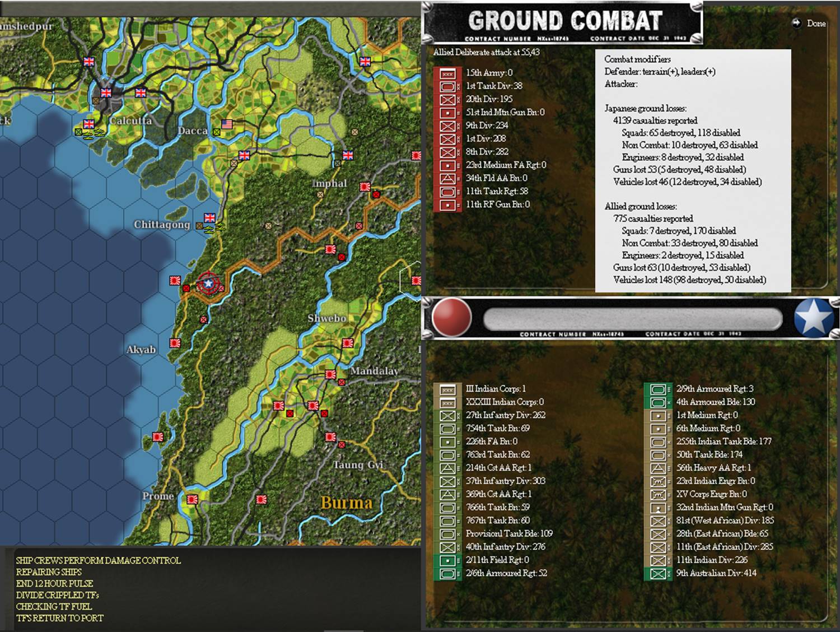
Task: Click the US flag near Dacca
Action: click(227, 124)
